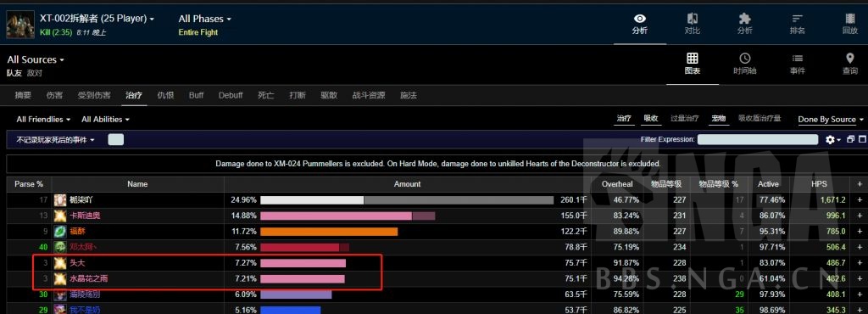Image resolution: width=868 pixels, height=314 pixels.
Task: Toggle the 吸收 absorbs option
Action: click(x=651, y=119)
